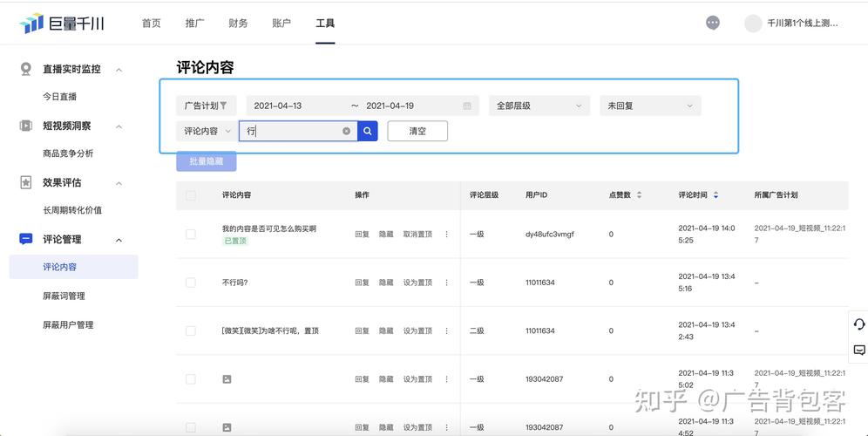This screenshot has width=868, height=436.
Task: Open the chat message bubble icon in header
Action: (713, 24)
